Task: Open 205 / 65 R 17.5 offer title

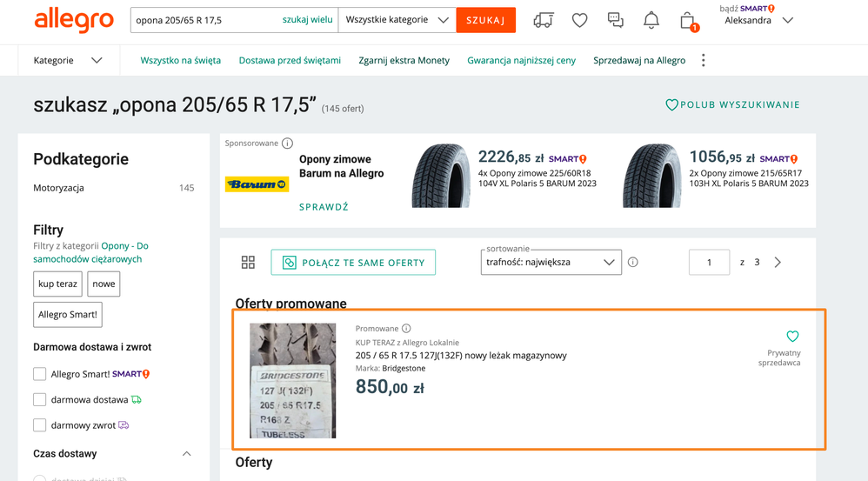Action: [461, 356]
